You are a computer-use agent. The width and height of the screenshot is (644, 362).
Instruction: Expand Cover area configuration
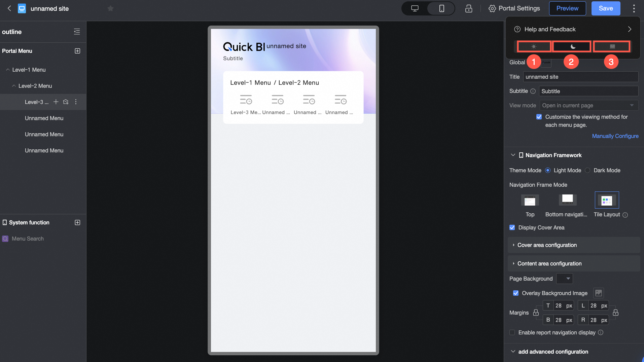click(x=574, y=245)
